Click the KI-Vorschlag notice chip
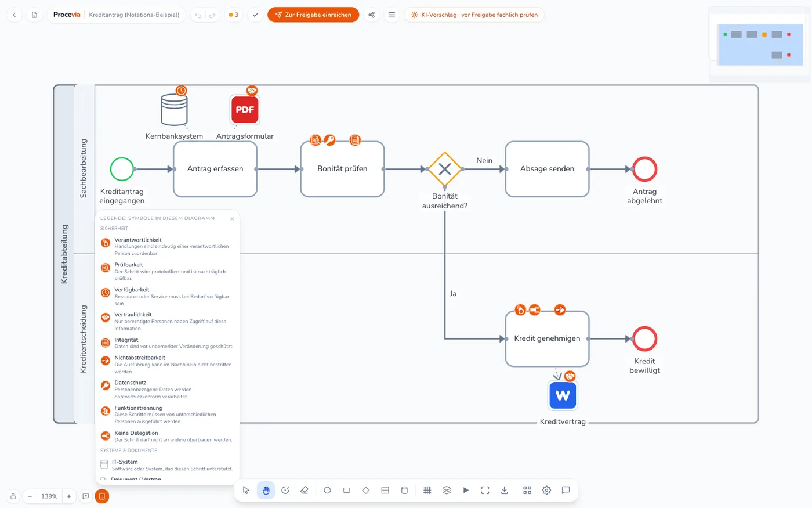 [474, 15]
